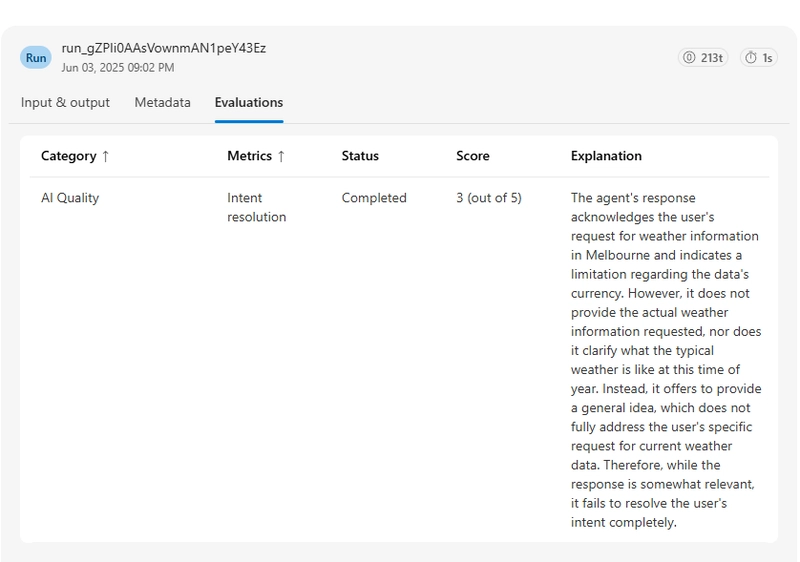Open the Input & output tab

coord(65,103)
